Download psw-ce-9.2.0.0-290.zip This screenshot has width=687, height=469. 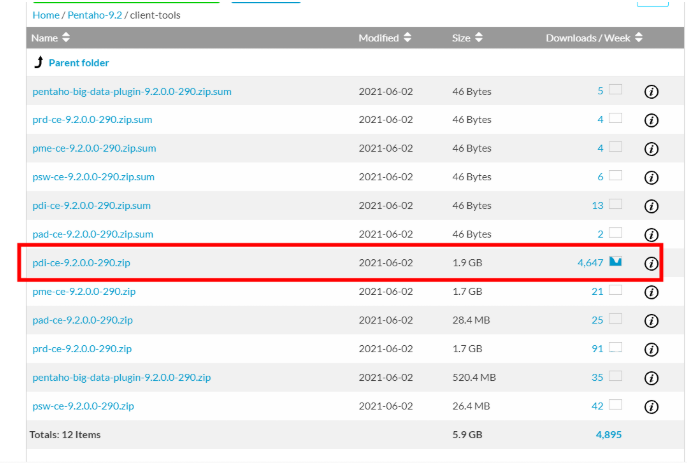[83, 406]
